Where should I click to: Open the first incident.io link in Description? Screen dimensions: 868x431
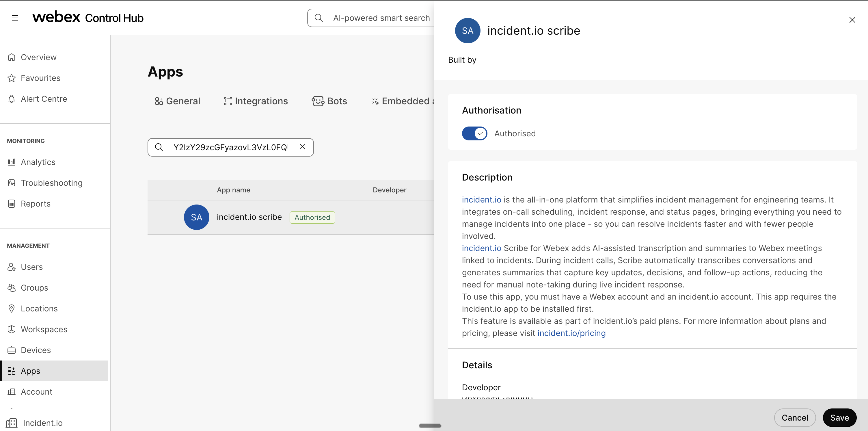click(x=481, y=200)
